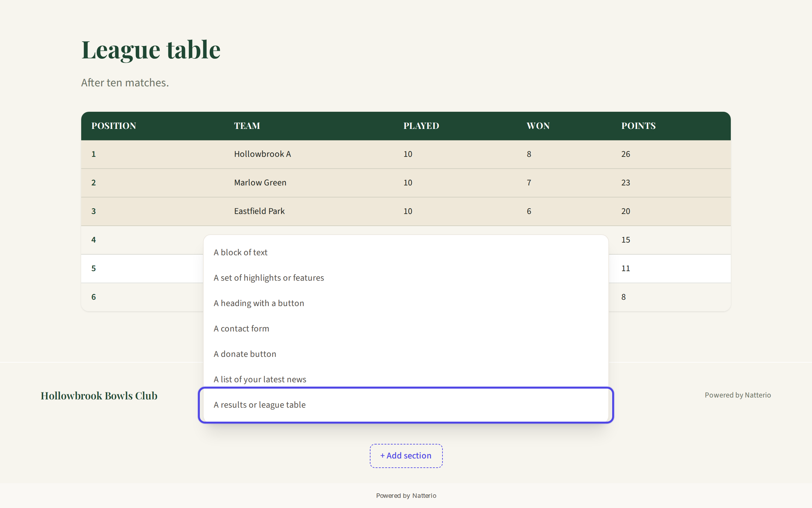Click the '+ Add section' button
This screenshot has height=508, width=812.
[x=406, y=456]
